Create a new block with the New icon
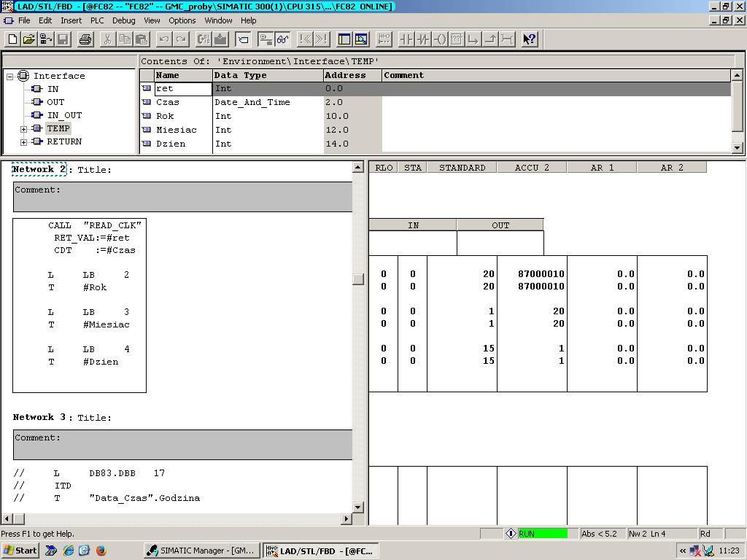The width and height of the screenshot is (747, 560). 13,39
